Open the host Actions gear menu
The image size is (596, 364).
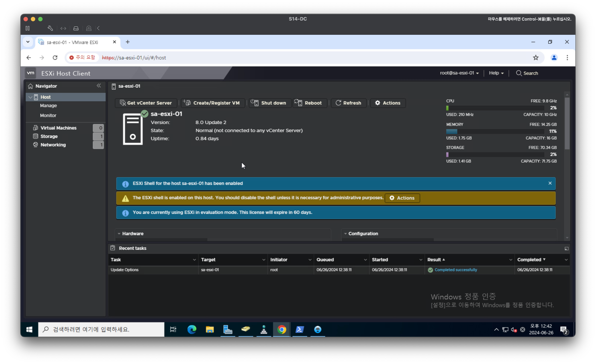tap(388, 103)
